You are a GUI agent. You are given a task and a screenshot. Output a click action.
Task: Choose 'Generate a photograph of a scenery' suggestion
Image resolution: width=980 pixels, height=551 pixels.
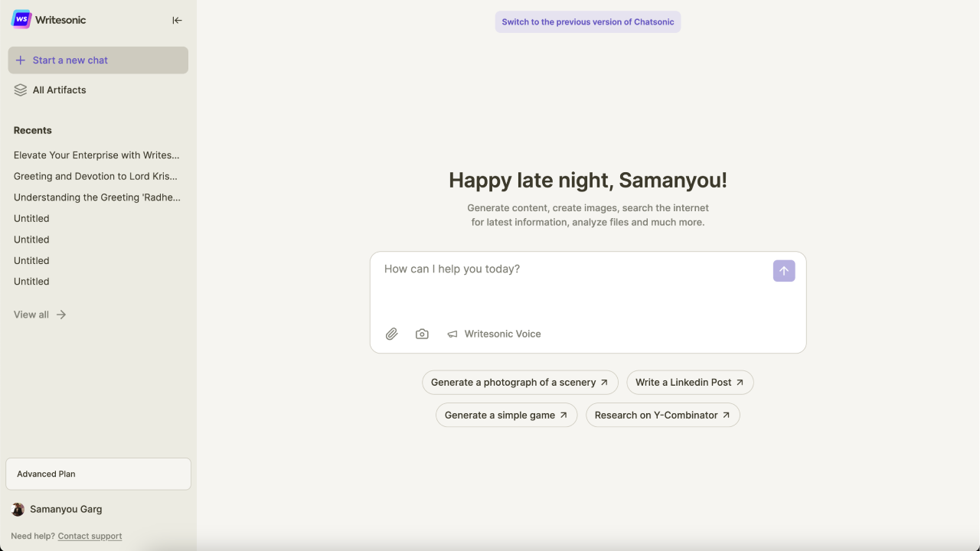point(520,383)
